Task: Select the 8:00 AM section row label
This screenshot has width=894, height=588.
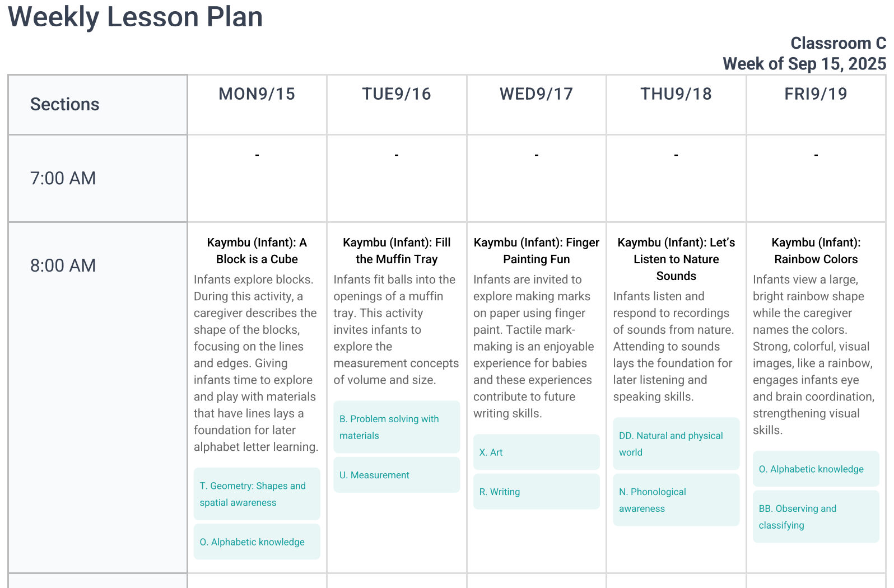Action: point(63,265)
